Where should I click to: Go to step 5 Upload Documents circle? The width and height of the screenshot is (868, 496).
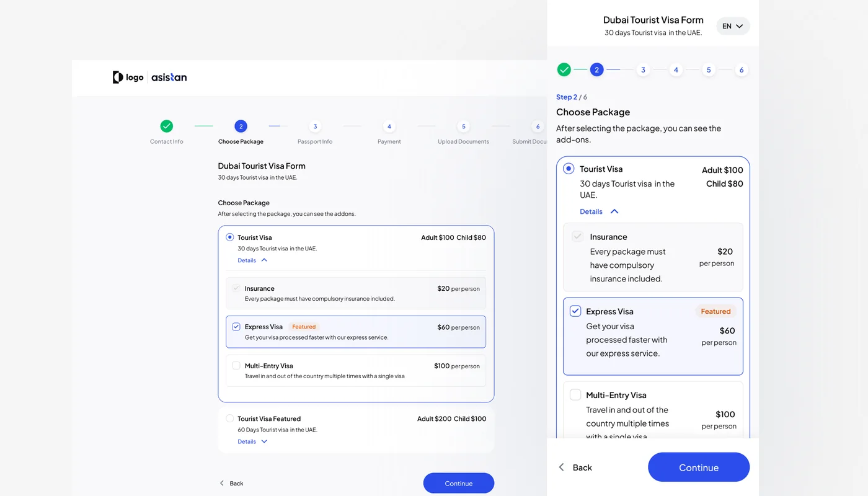[464, 126]
